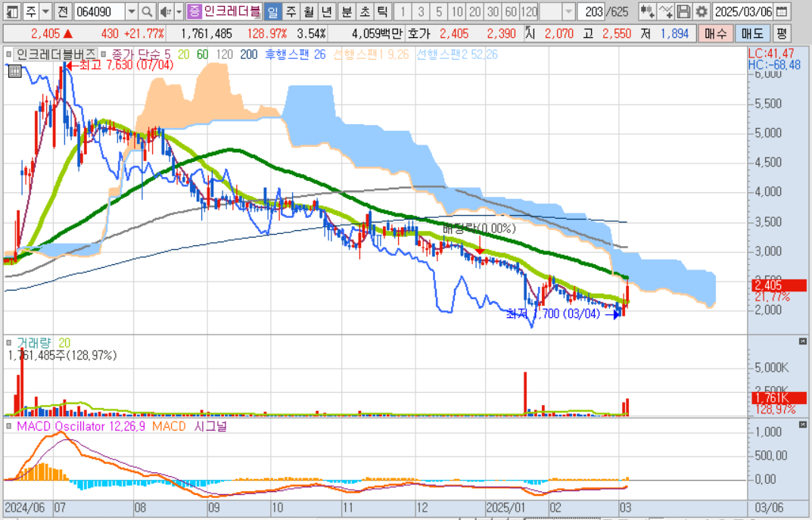The image size is (812, 520).
Task: Choose interval 30 button
Action: click(x=493, y=11)
